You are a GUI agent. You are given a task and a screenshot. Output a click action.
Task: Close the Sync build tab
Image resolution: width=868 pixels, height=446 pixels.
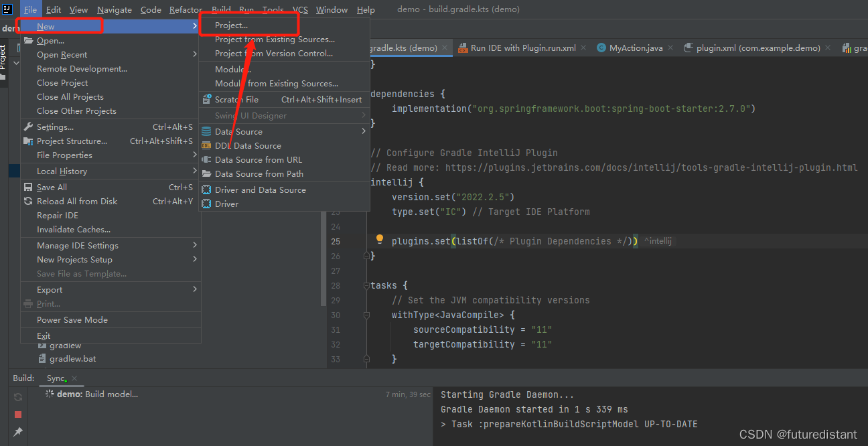click(74, 378)
